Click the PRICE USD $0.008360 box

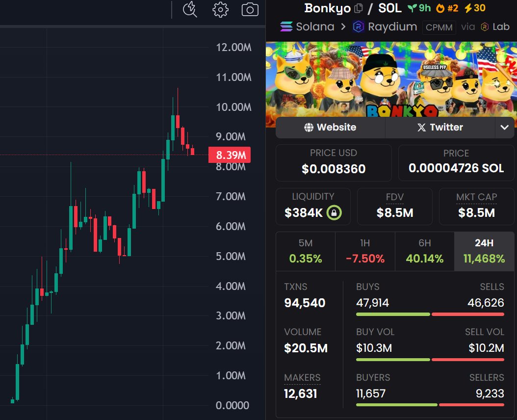coord(334,163)
